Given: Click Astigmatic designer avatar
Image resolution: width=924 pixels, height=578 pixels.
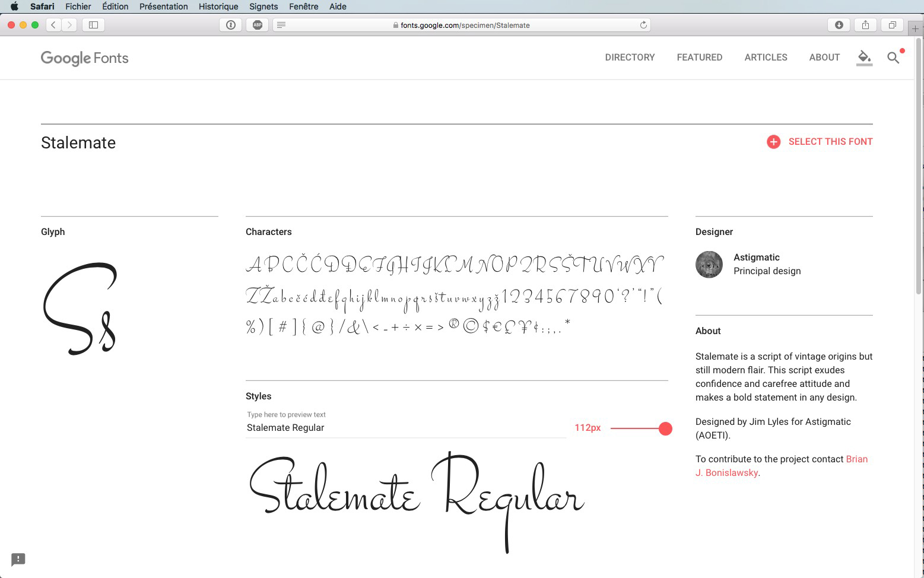Looking at the screenshot, I should [x=709, y=265].
